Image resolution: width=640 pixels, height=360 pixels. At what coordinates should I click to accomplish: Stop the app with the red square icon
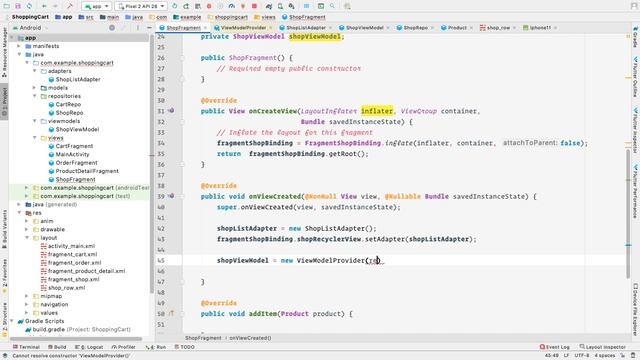tap(254, 6)
